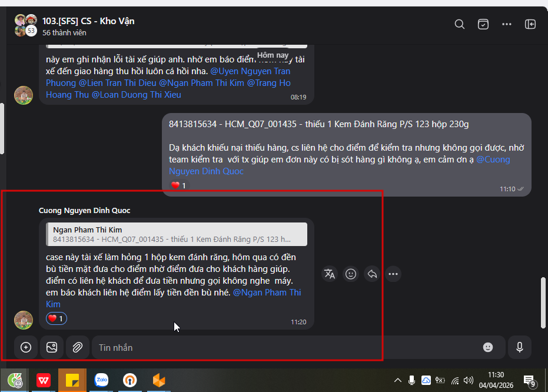Open the notification center with badge 9

click(x=530, y=381)
